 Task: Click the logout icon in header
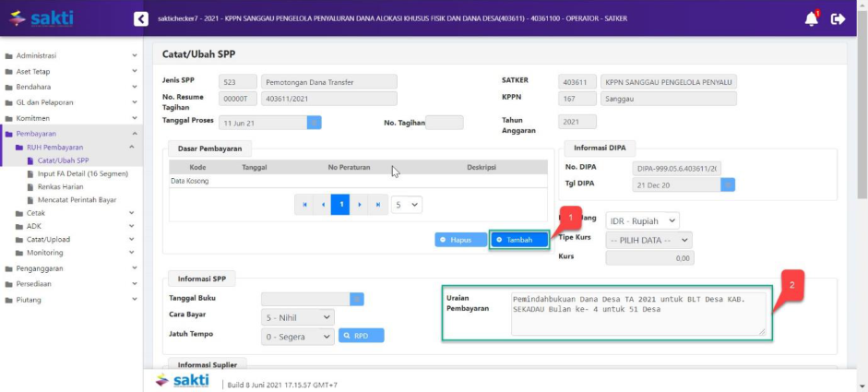pyautogui.click(x=838, y=18)
